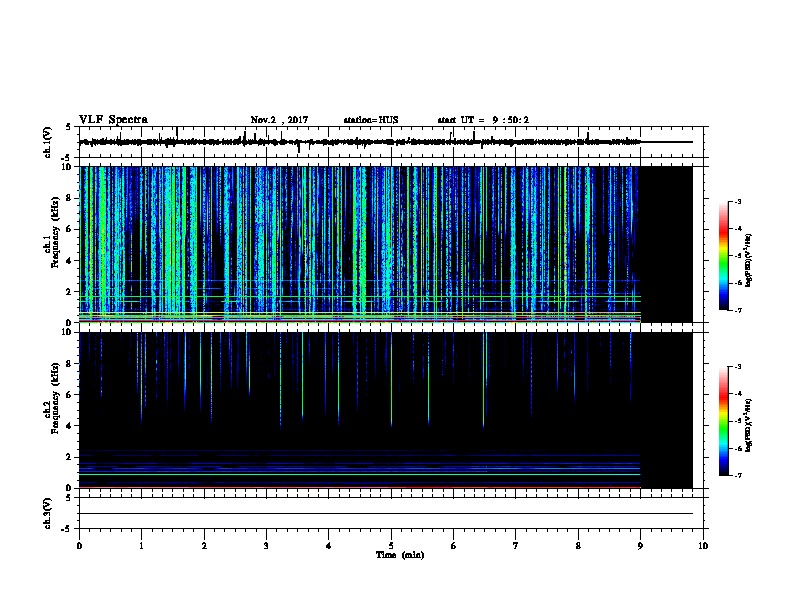Select the "Nov.2 , 2017" date text
Viewport: 792px width, 612px height.
click(x=279, y=120)
